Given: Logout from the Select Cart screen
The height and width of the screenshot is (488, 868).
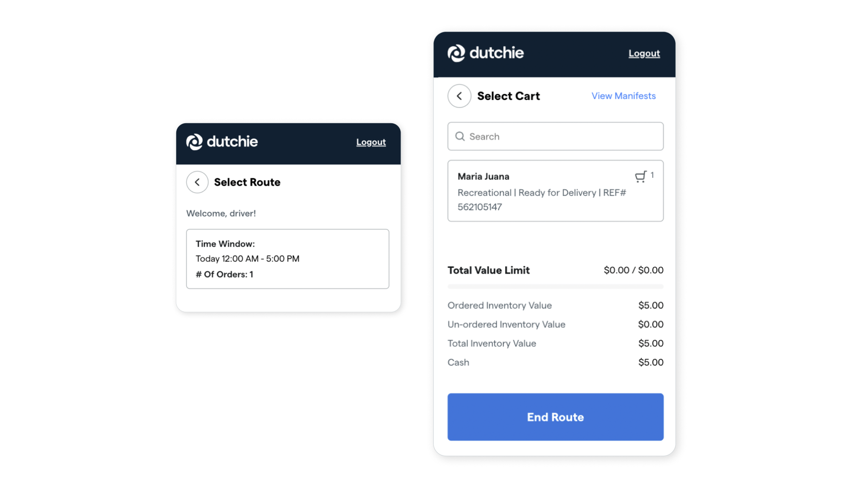Looking at the screenshot, I should (644, 53).
